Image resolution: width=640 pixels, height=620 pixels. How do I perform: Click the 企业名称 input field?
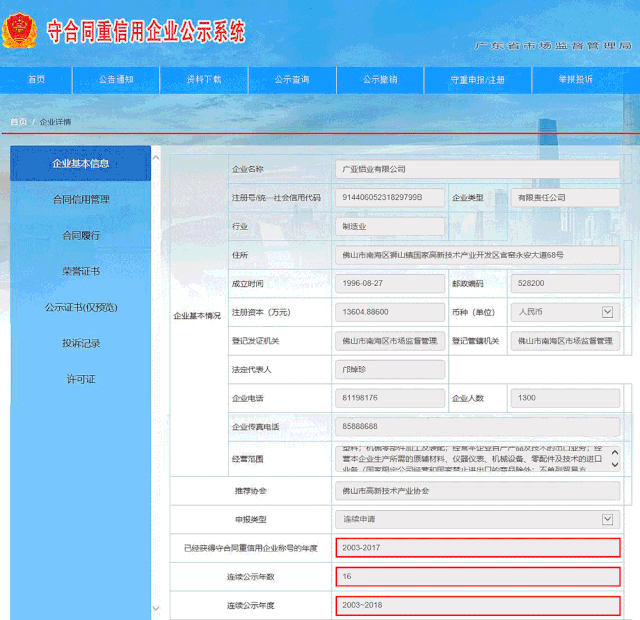(477, 170)
